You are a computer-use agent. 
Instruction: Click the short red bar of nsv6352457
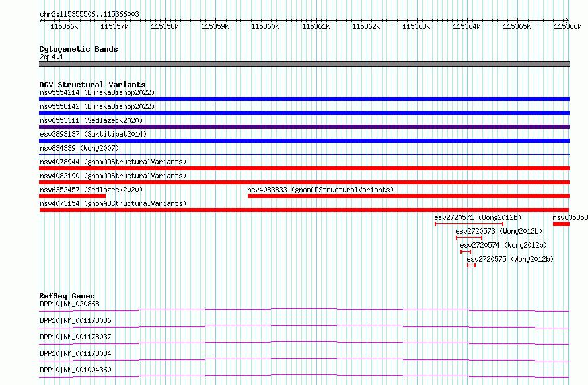pos(73,196)
